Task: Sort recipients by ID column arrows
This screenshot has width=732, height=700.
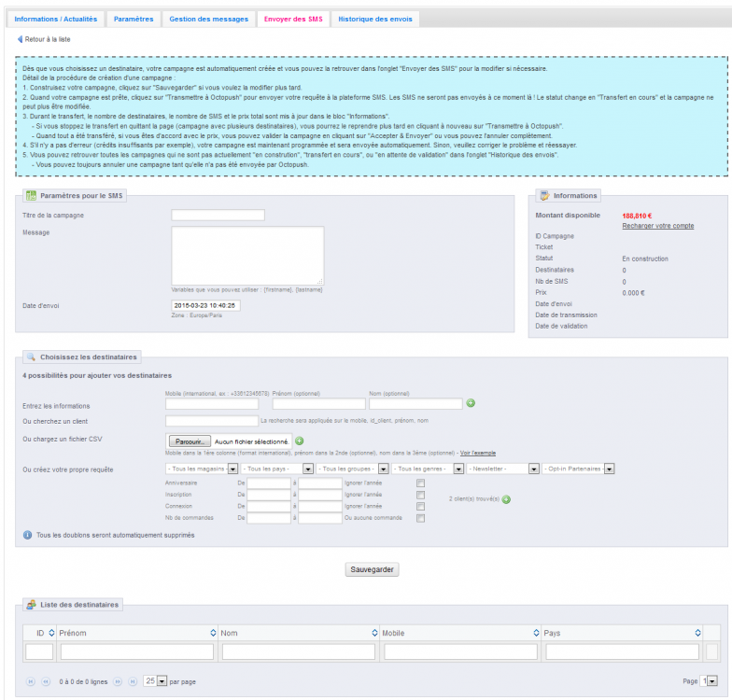Action: point(52,633)
